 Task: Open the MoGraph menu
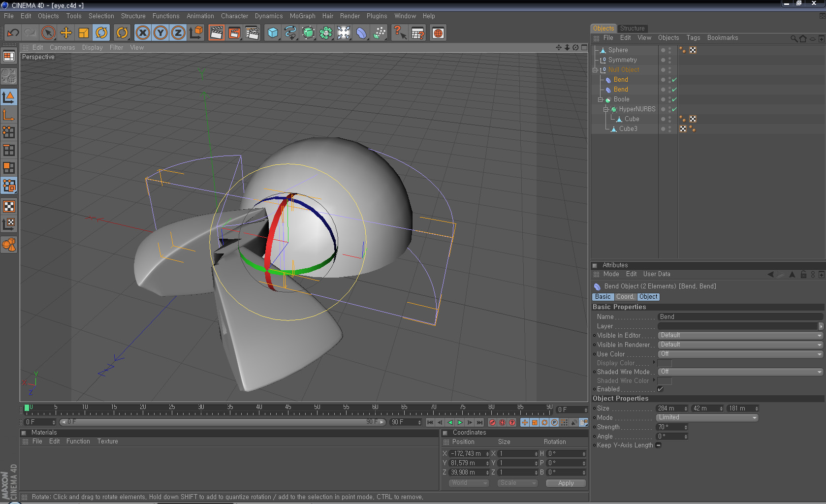[302, 16]
